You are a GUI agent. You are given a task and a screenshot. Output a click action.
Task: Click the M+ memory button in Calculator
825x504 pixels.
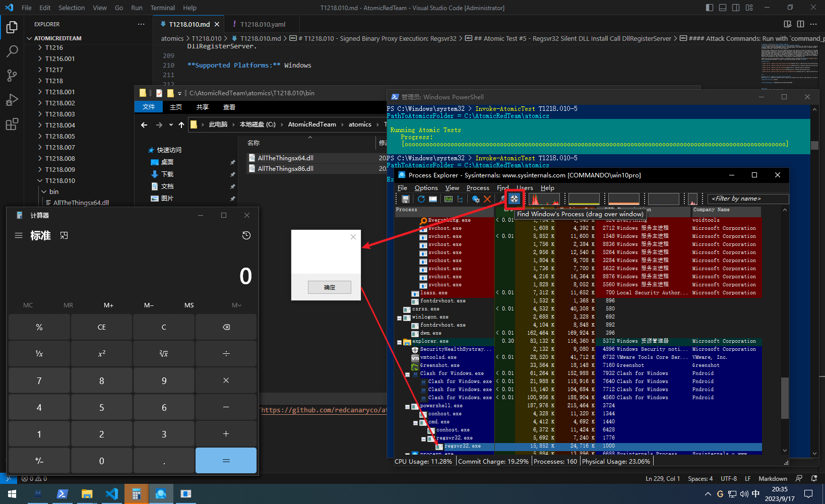click(108, 305)
